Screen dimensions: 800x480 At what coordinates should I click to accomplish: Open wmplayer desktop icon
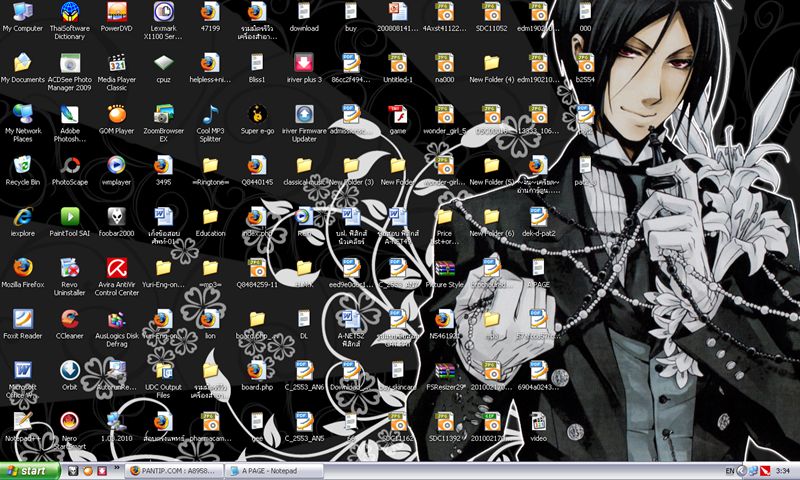(x=117, y=166)
